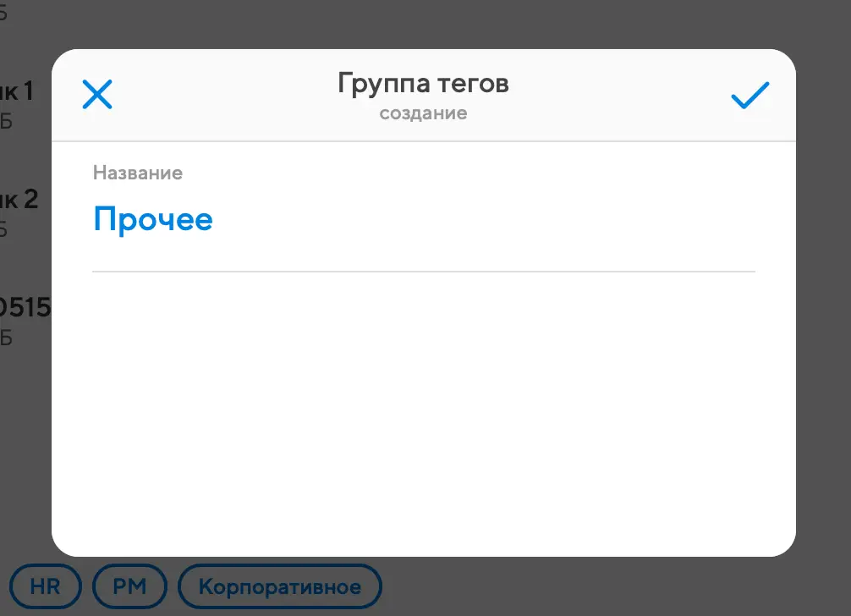
Task: Open background list item ending in "к 2"
Action: 20,200
